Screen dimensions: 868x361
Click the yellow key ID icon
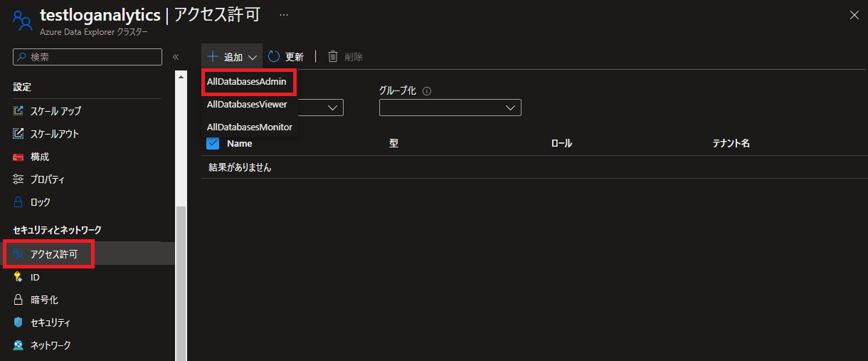point(18,277)
